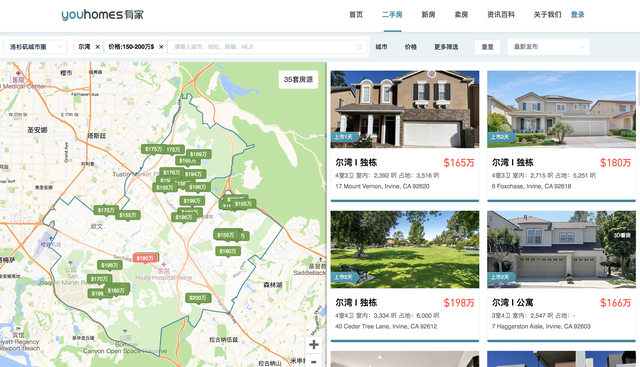The height and width of the screenshot is (367, 640).
Task: Expand the 更多筛选 filter options
Action: click(446, 47)
